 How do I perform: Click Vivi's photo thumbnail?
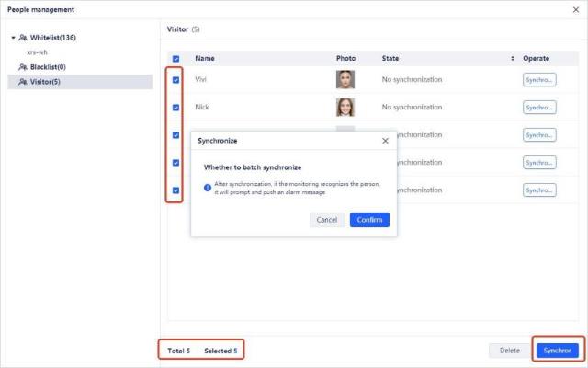[345, 80]
